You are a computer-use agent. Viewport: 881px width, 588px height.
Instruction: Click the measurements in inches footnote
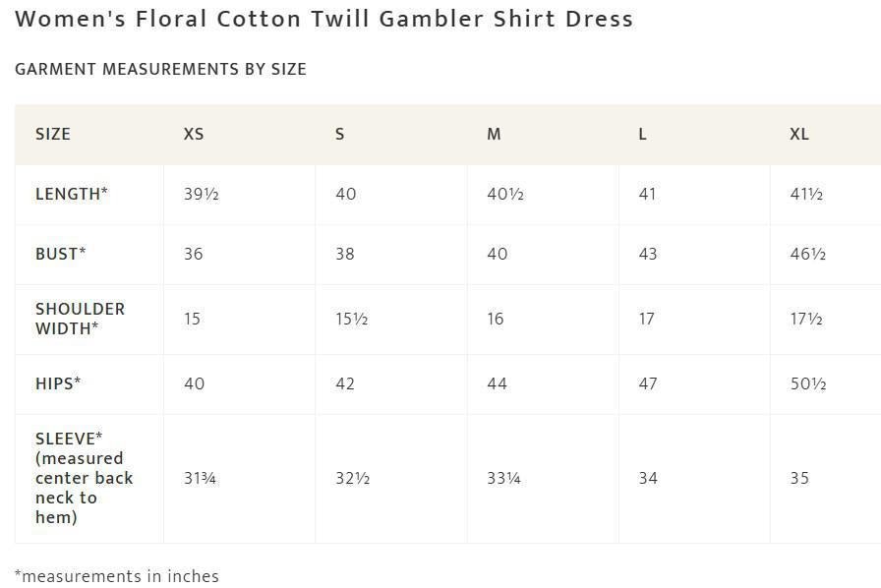[117, 576]
